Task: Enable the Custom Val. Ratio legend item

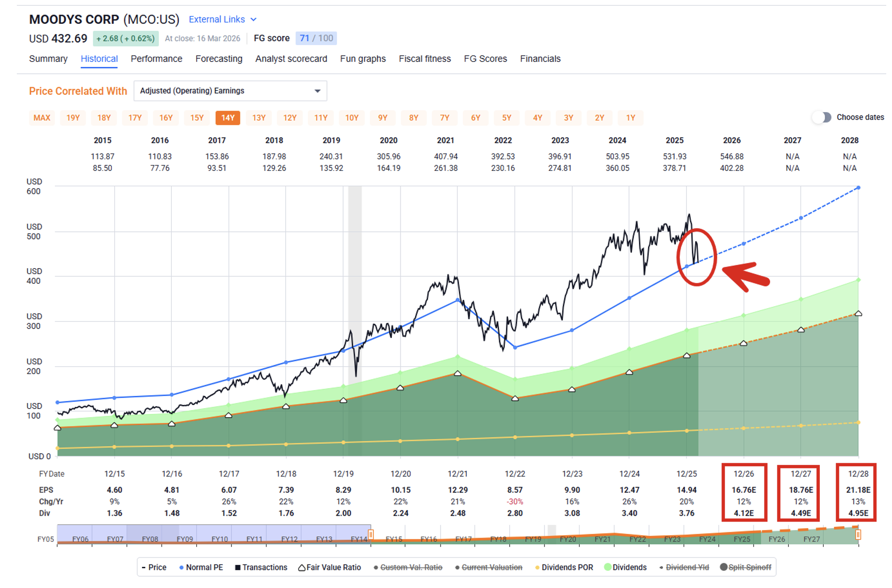Action: (x=411, y=568)
